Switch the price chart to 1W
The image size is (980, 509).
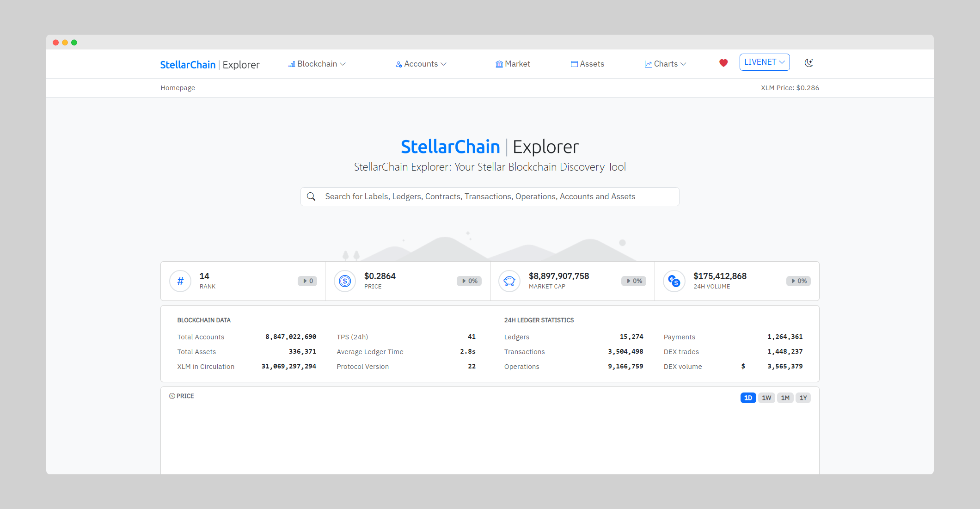click(766, 398)
